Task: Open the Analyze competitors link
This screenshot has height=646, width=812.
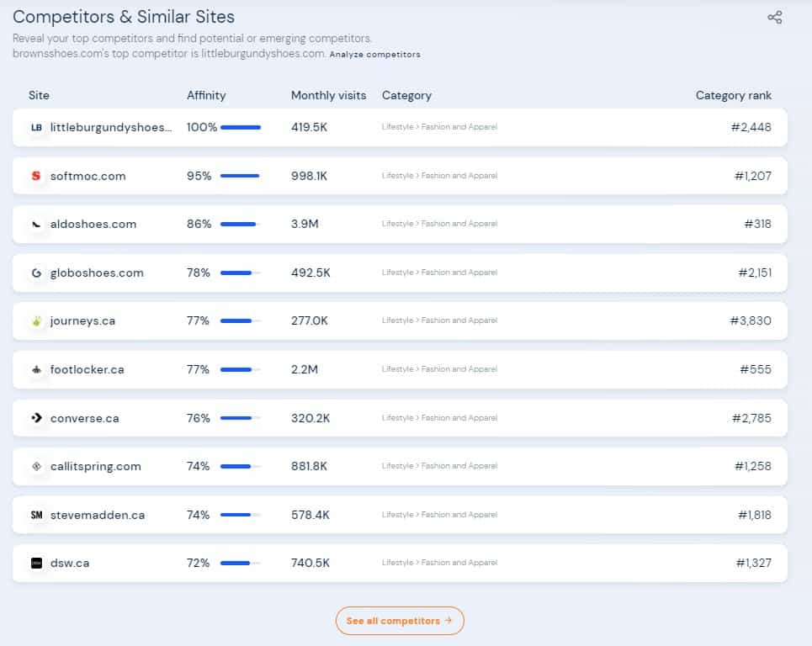Action: (374, 55)
